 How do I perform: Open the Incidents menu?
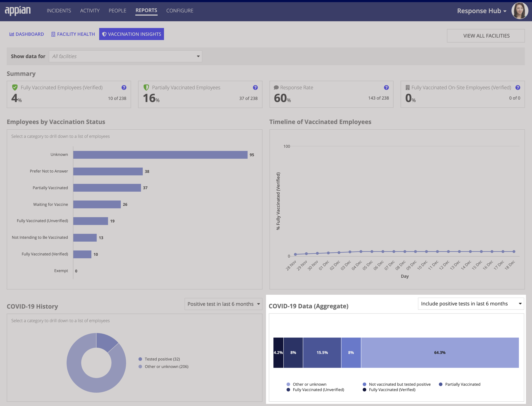click(59, 11)
